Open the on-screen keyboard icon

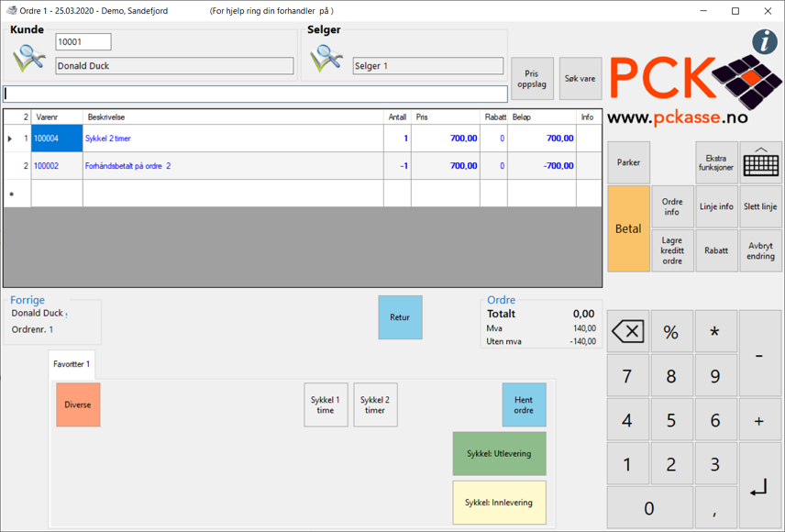[x=760, y=162]
